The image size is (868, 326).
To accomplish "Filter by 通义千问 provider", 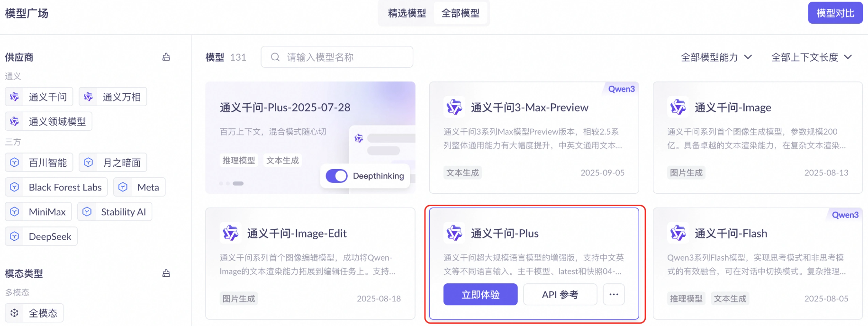I will pyautogui.click(x=39, y=97).
